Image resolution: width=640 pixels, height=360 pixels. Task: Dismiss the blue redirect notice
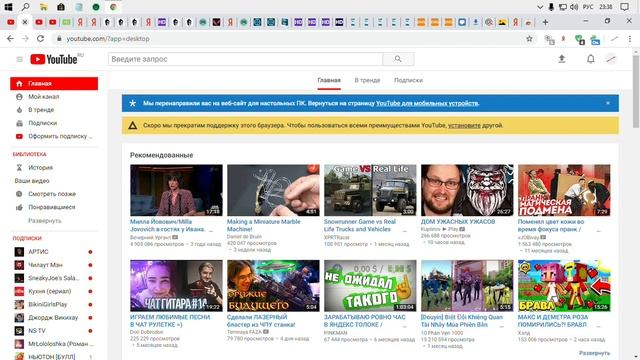[x=608, y=103]
